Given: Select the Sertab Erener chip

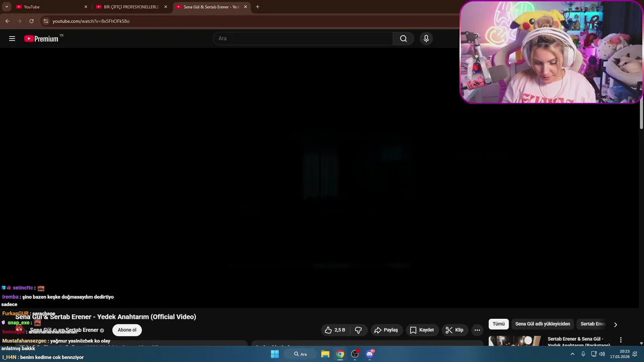Looking at the screenshot, I should click(593, 324).
